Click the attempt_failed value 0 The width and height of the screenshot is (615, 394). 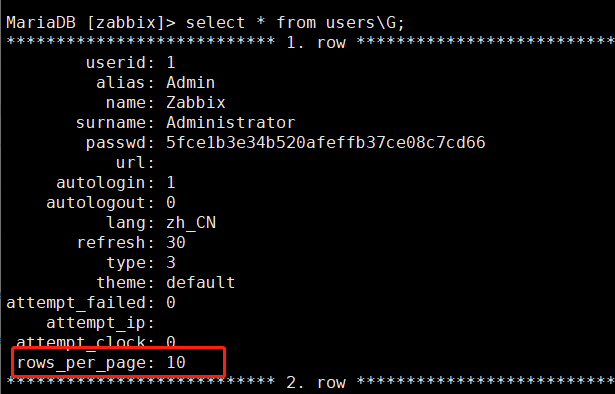(171, 303)
